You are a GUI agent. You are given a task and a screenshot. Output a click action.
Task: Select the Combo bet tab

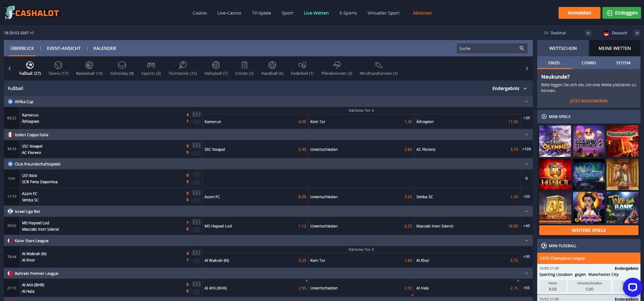click(589, 63)
